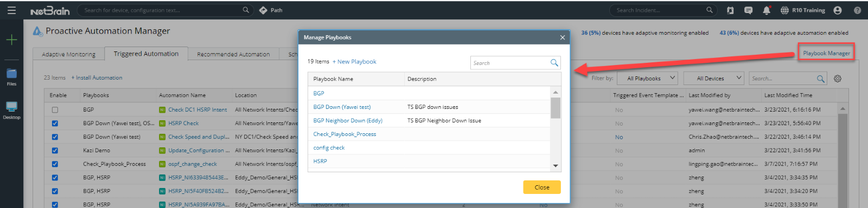Switch to the Adaptive Monitoring tab
Viewport: 868px width, 208px height.
[69, 54]
